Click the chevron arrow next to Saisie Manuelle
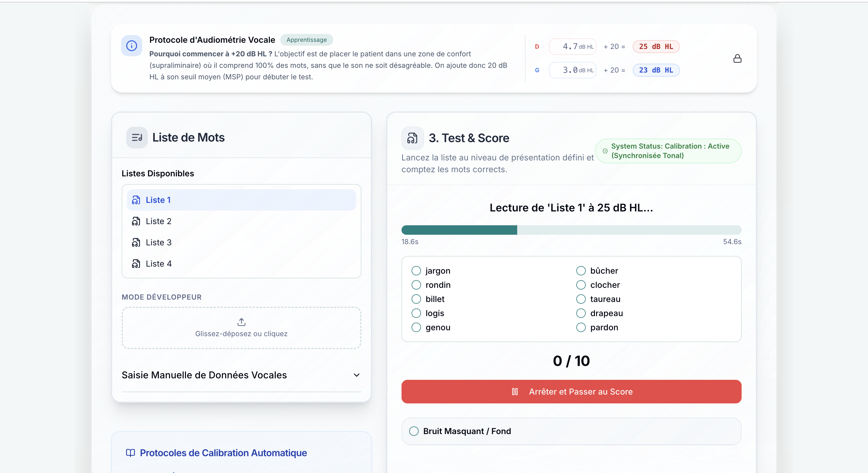Screen dimensions: 868x473 tap(357, 375)
